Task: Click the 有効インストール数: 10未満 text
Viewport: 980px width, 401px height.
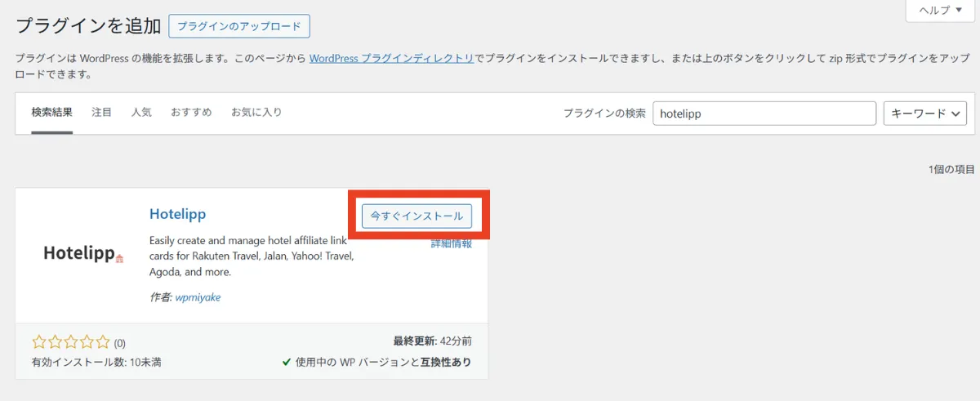Action: pos(96,362)
